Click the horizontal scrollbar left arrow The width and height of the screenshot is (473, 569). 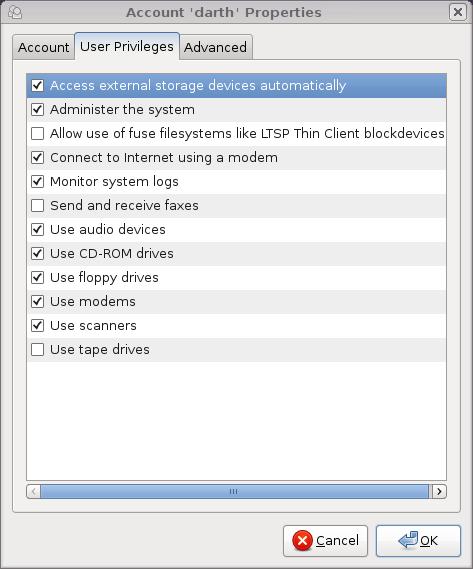click(33, 491)
